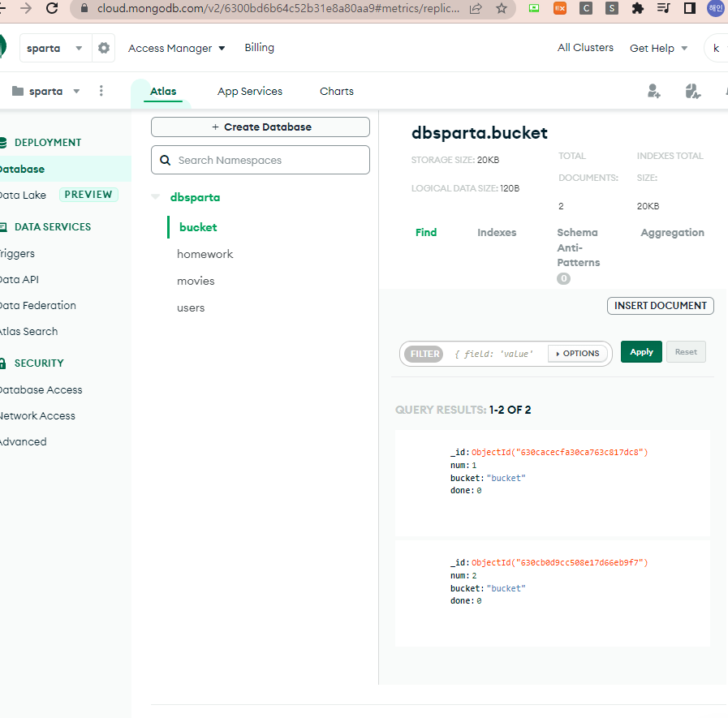Open organization settings gear icon
The width and height of the screenshot is (728, 718).
coord(104,48)
